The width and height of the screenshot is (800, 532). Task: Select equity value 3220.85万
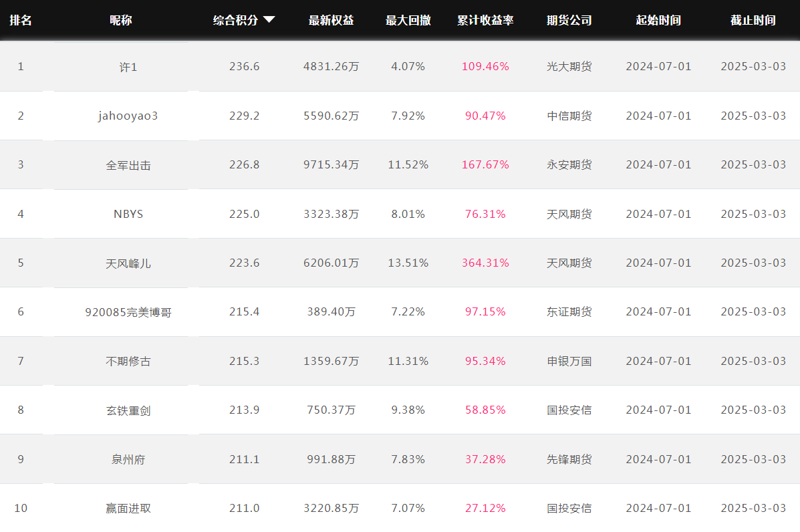click(x=331, y=508)
